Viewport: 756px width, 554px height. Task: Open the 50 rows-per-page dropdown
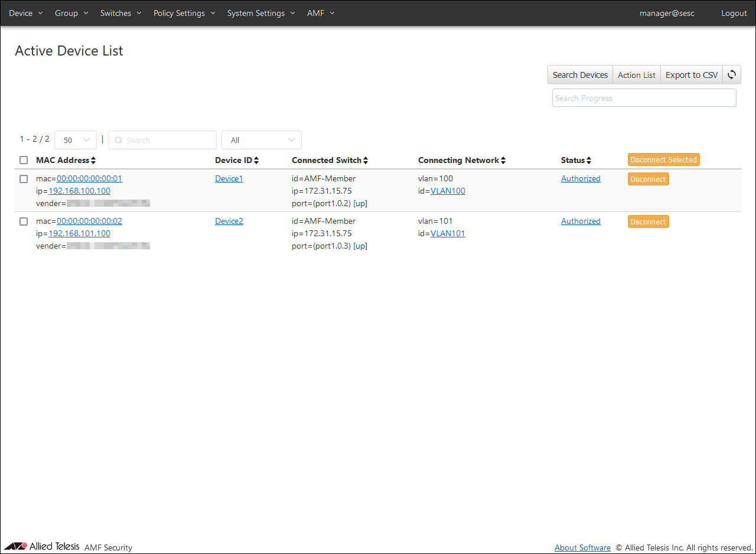tap(76, 140)
